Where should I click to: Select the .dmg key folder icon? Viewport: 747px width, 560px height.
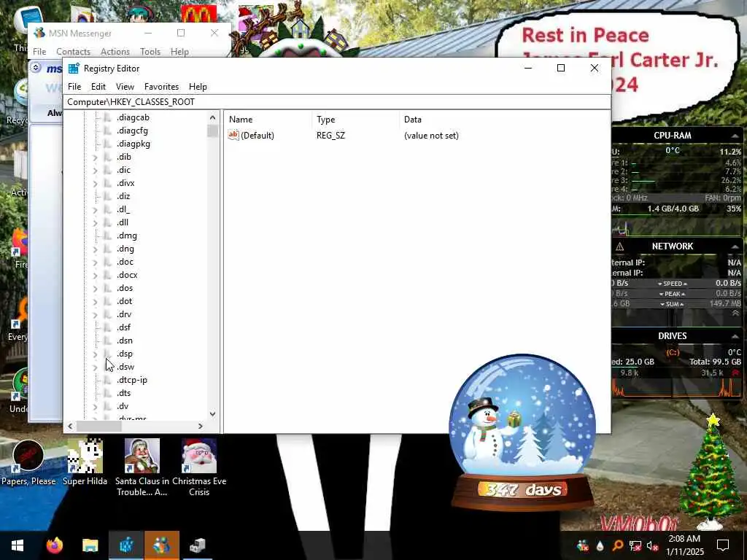pos(108,236)
